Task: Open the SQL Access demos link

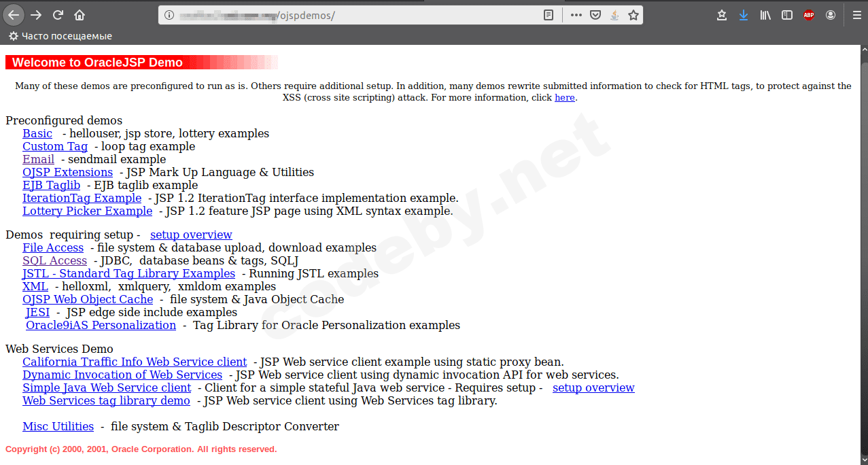Action: (x=54, y=261)
